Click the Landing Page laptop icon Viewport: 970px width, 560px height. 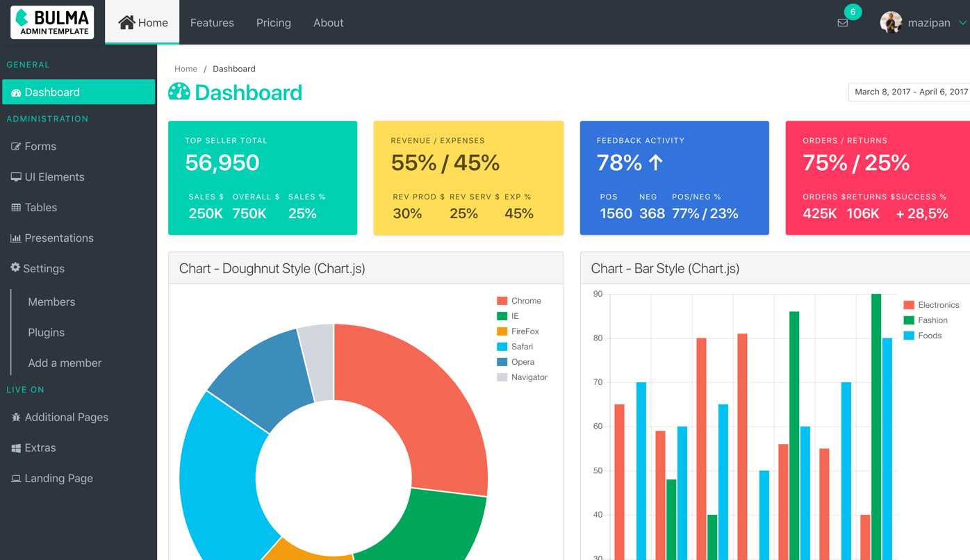pos(16,479)
